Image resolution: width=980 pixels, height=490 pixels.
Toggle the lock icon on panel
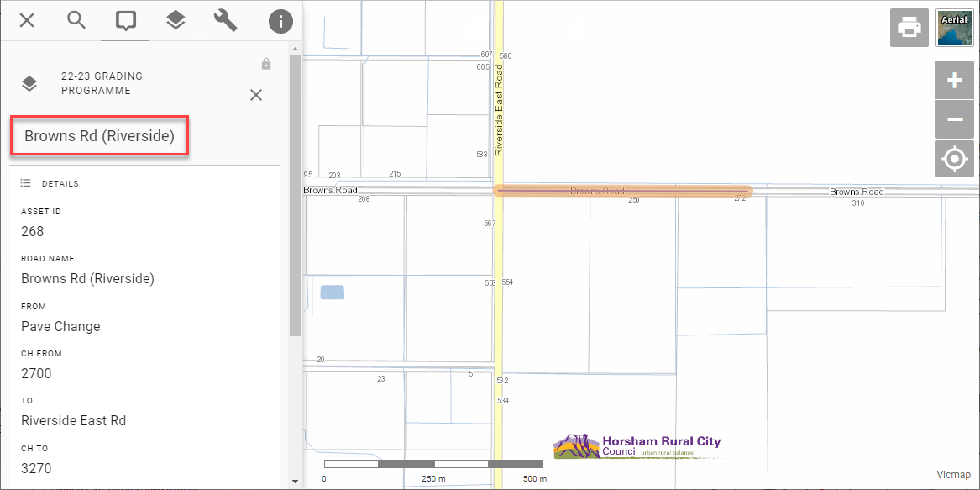click(x=266, y=64)
